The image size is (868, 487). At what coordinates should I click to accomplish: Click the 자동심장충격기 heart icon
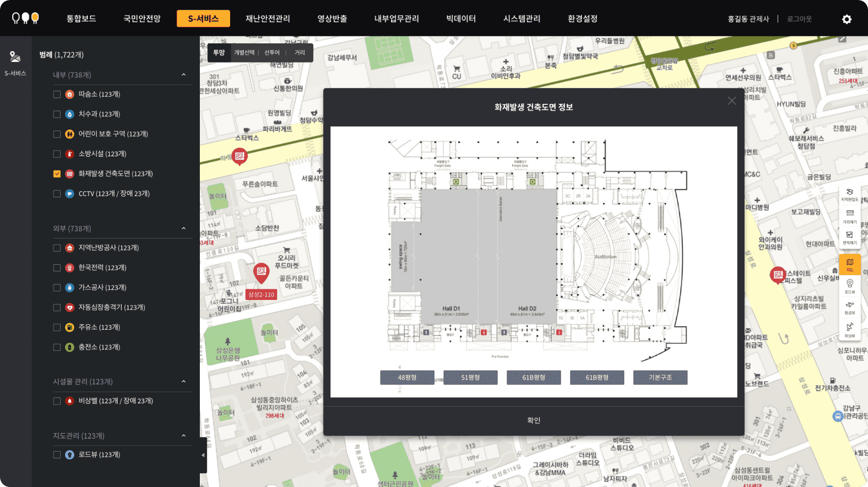click(x=70, y=308)
